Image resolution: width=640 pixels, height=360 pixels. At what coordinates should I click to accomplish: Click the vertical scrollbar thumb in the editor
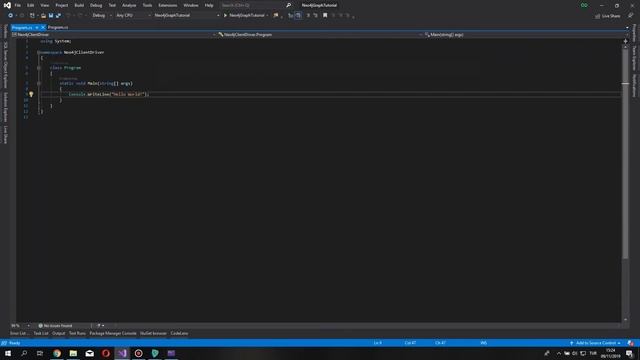pos(625,153)
